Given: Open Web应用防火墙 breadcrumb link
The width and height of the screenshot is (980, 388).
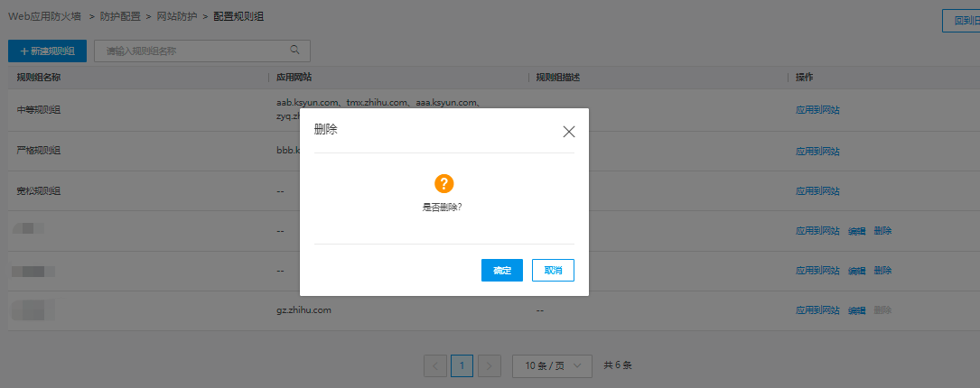Looking at the screenshot, I should coord(44,17).
